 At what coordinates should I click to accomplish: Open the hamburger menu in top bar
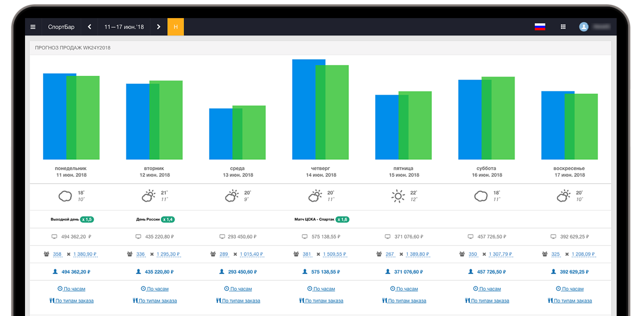(x=33, y=27)
